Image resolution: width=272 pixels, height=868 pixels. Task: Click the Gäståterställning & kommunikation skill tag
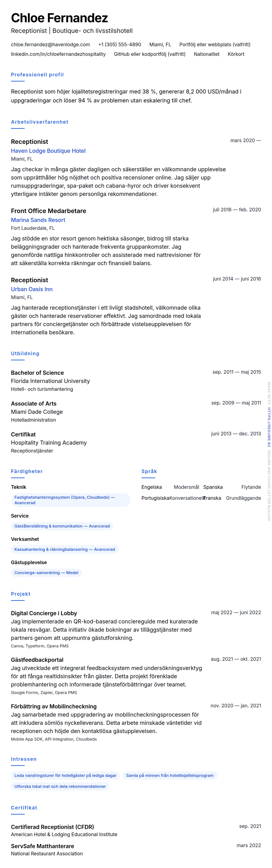point(62,526)
